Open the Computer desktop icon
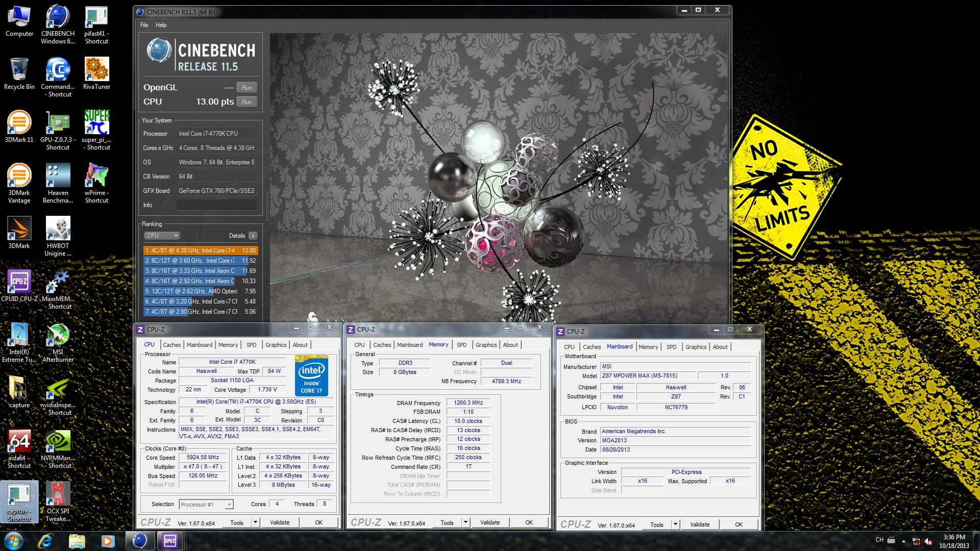The image size is (980, 551). pyautogui.click(x=19, y=21)
